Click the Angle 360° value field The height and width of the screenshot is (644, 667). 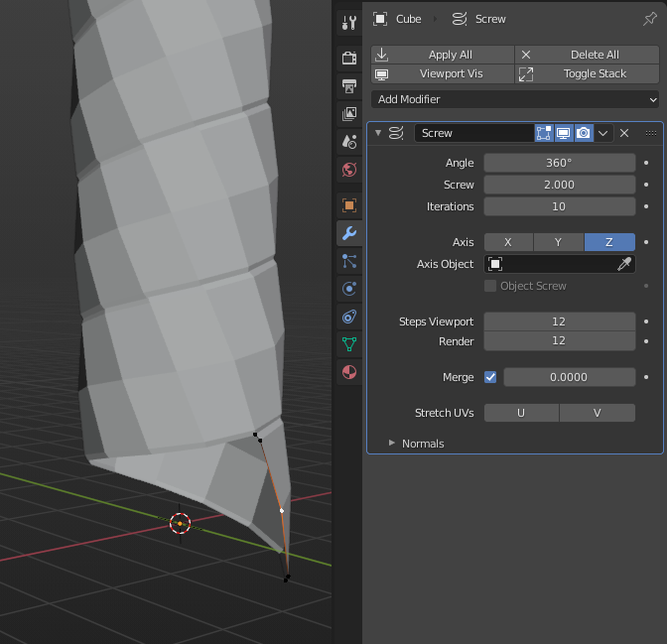559,163
